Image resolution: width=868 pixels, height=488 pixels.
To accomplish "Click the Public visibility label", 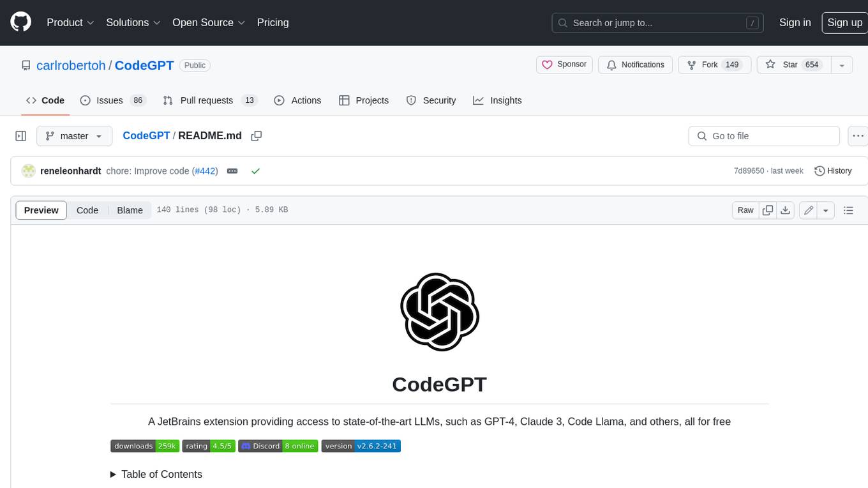I will point(195,65).
